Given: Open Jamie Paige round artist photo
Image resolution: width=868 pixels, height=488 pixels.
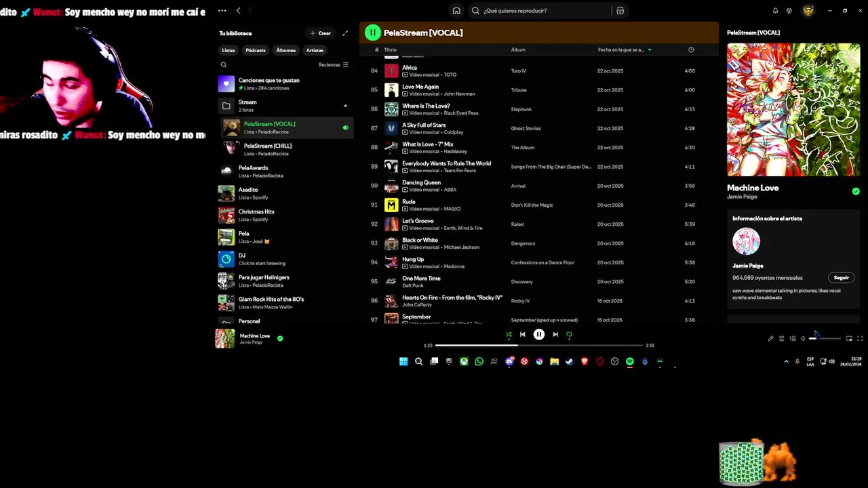Looking at the screenshot, I should point(746,241).
